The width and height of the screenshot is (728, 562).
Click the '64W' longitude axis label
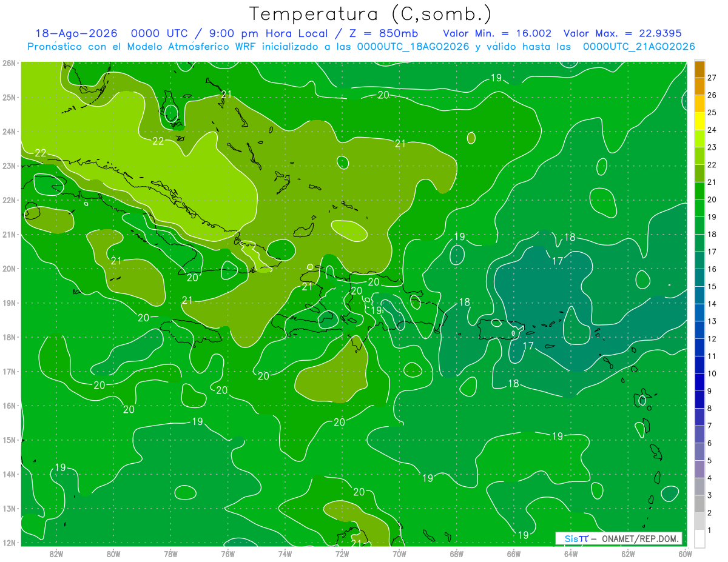571,553
